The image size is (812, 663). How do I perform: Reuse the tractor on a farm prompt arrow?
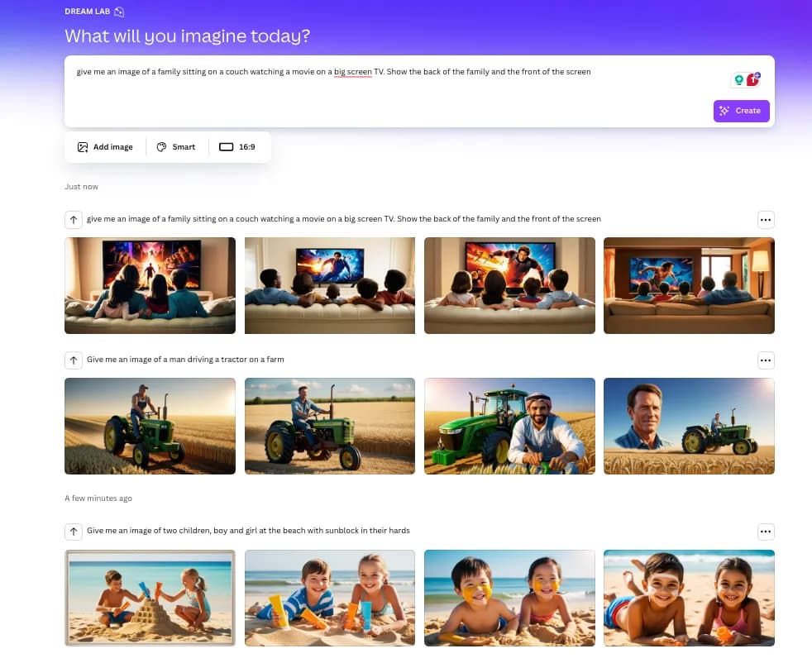click(x=74, y=360)
